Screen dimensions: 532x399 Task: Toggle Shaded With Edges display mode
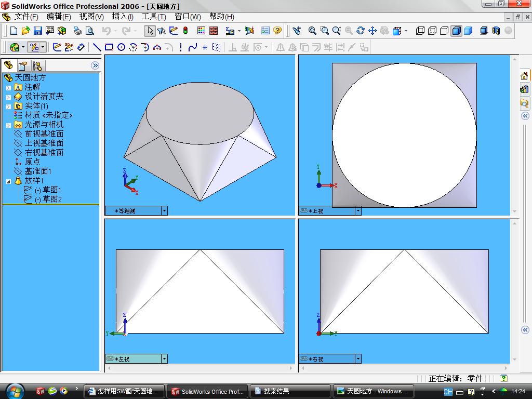(x=456, y=31)
